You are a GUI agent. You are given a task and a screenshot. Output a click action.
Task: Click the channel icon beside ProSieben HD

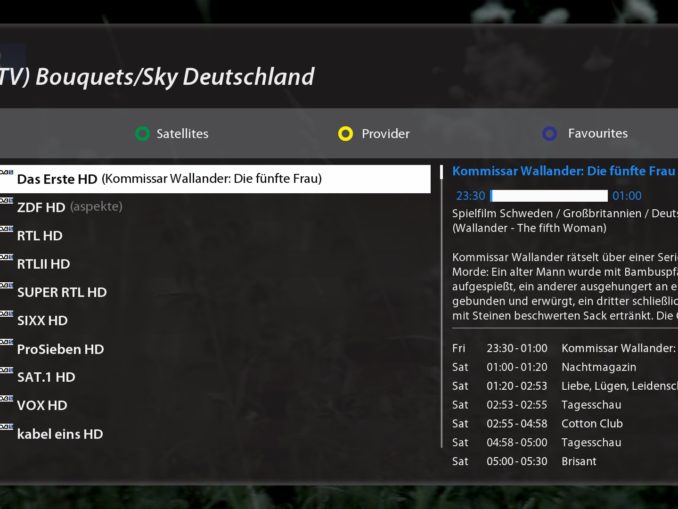tap(6, 342)
